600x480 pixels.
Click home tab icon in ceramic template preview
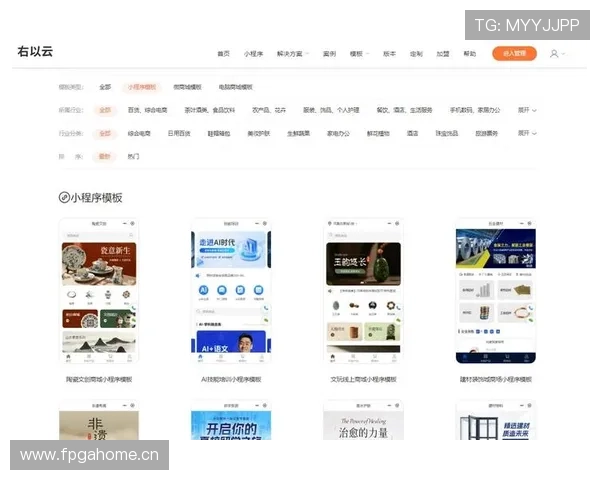(68, 358)
